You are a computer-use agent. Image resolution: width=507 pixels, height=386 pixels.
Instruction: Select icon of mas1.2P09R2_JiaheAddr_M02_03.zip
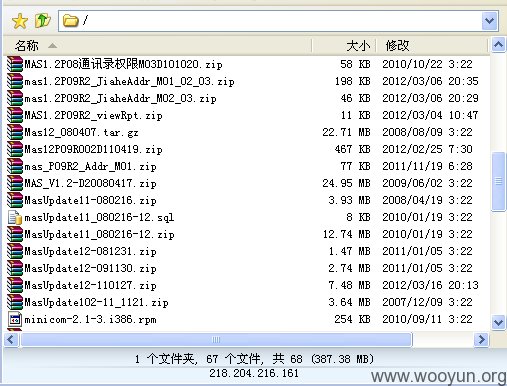pos(15,98)
